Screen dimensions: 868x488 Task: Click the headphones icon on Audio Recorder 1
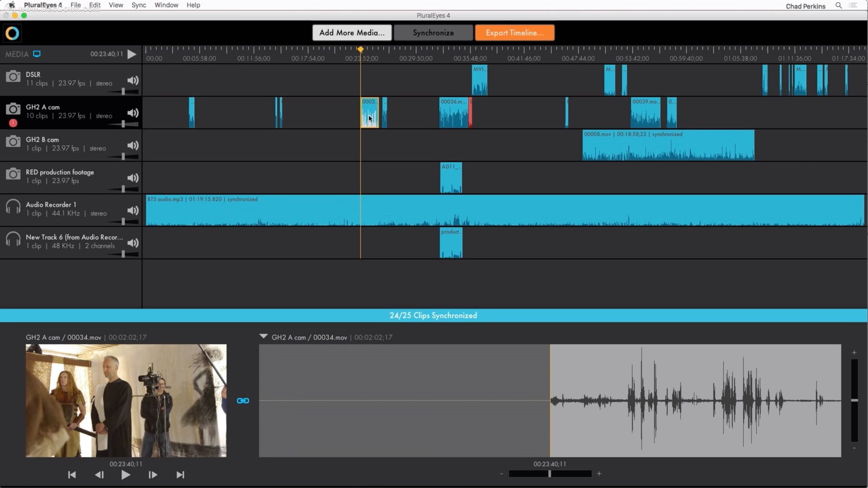click(13, 207)
